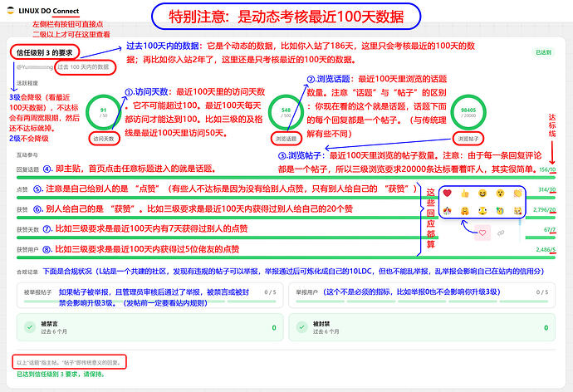Viewport: 573px width, 392px height.
Task: Click the 信任级别 3 的要求 heading
Action: (45, 52)
